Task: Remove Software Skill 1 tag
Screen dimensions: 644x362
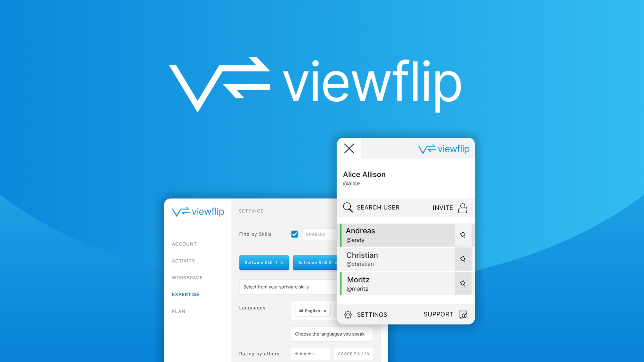Action: (x=282, y=262)
